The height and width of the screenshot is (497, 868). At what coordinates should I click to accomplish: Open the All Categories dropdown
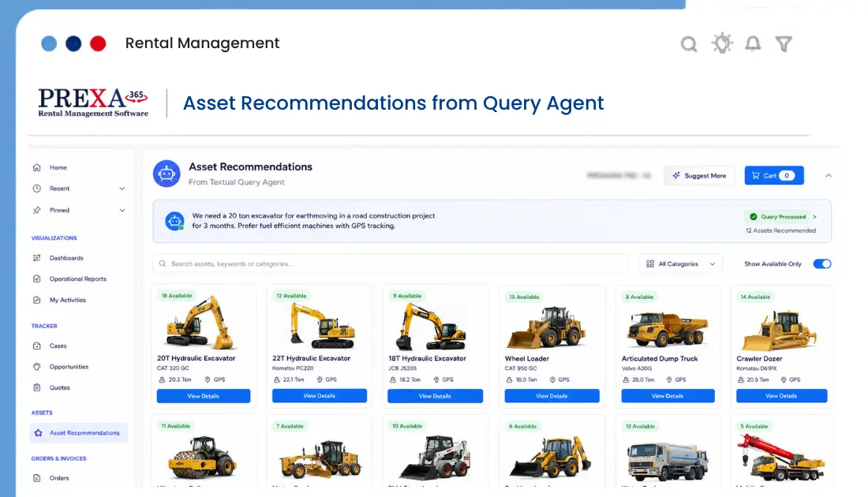coord(680,264)
